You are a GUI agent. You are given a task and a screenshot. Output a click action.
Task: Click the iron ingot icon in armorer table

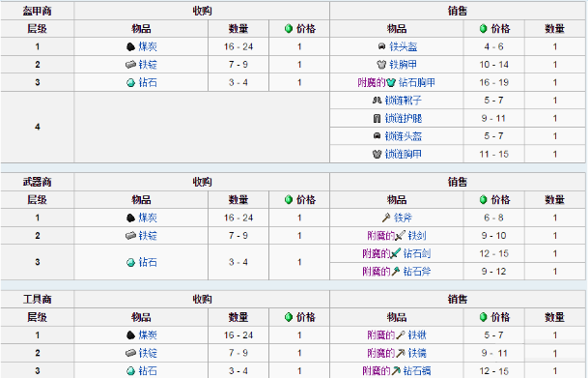coord(130,65)
